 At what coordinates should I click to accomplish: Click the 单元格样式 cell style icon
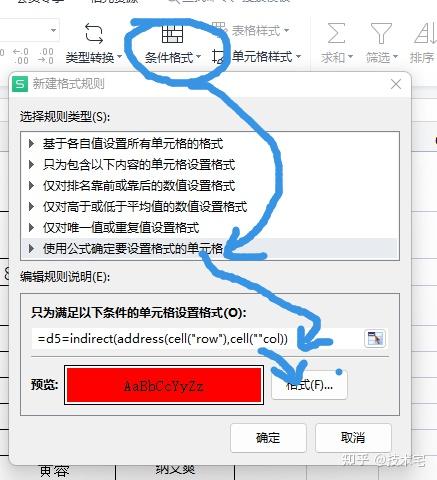coord(218,57)
